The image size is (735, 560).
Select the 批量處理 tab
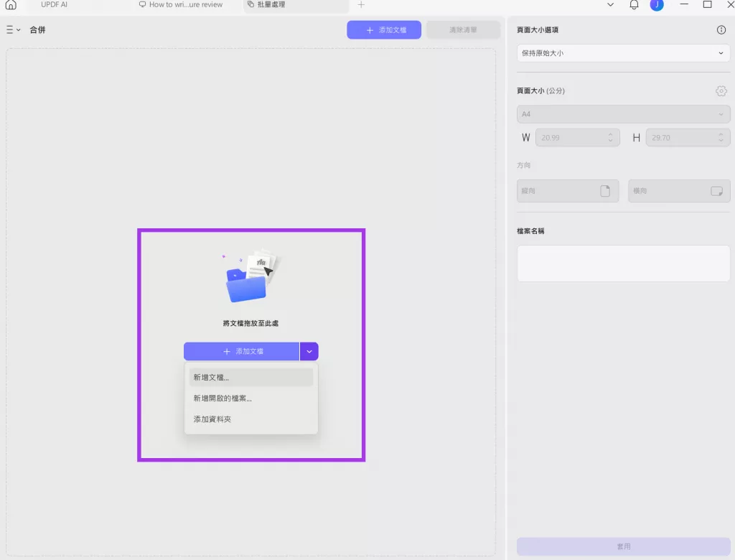296,5
